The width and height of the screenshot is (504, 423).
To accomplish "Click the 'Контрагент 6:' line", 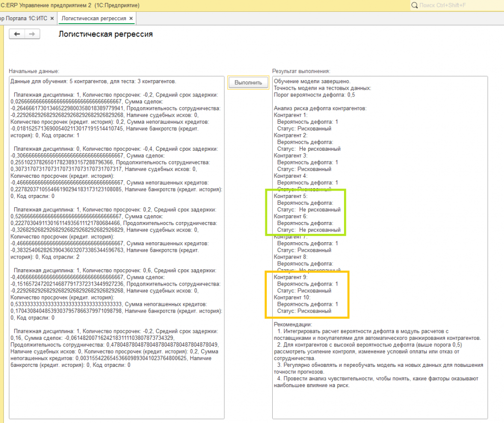I will click(290, 217).
